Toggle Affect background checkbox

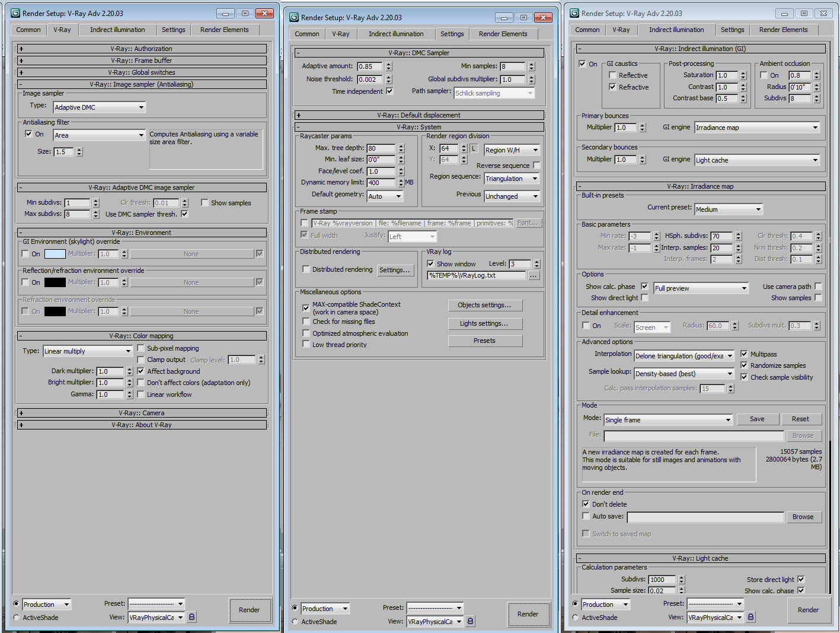[140, 371]
